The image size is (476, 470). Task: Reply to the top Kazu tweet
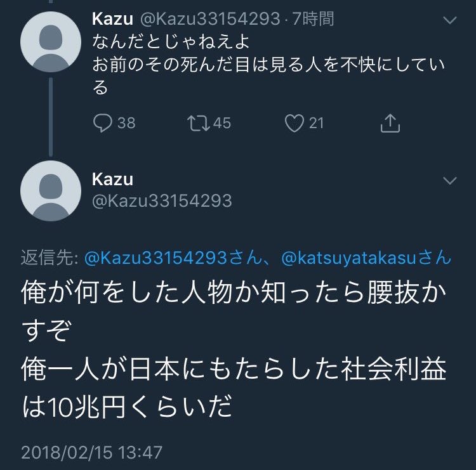tap(103, 122)
